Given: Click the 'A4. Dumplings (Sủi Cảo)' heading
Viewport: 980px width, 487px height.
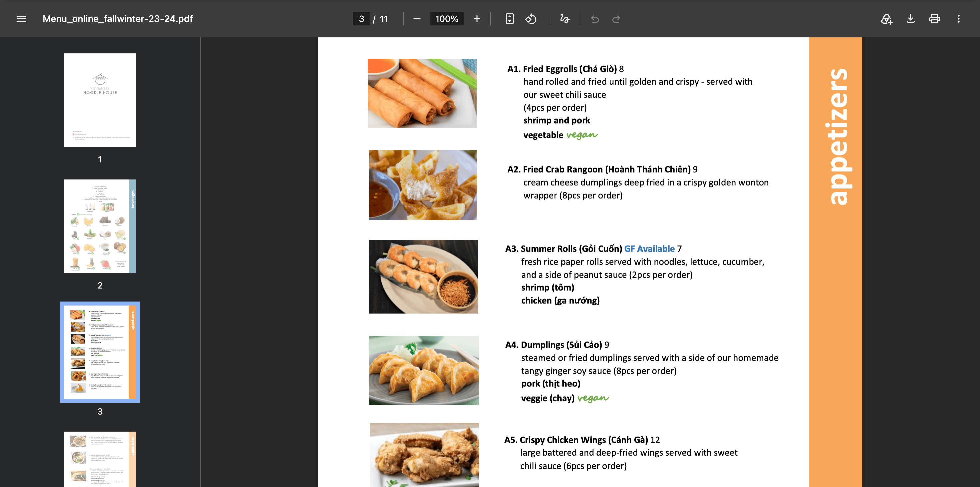Looking at the screenshot, I should click(x=554, y=345).
